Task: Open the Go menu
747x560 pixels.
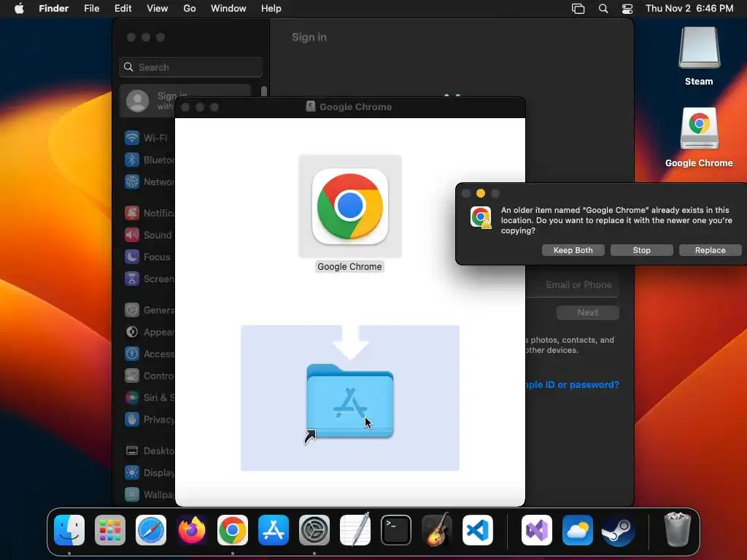Action: tap(190, 9)
